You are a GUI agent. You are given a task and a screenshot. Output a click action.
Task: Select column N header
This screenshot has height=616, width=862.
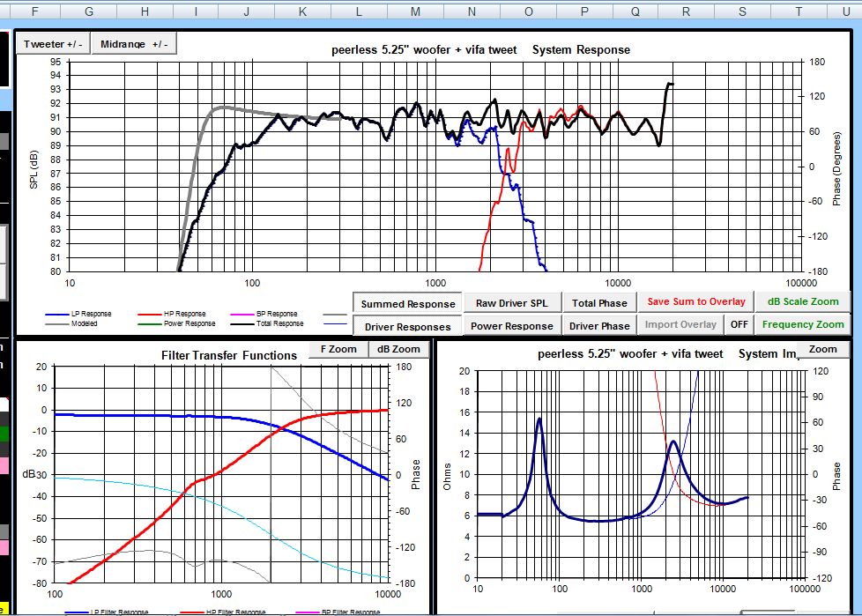(472, 11)
